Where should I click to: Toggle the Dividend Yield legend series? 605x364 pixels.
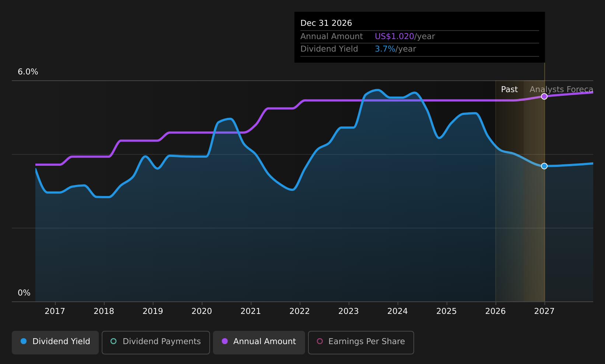[55, 342]
